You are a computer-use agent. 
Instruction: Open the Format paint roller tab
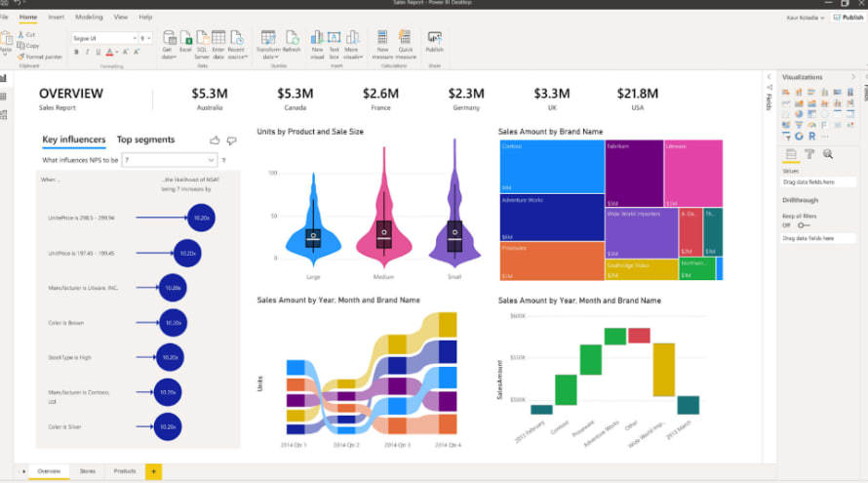809,154
